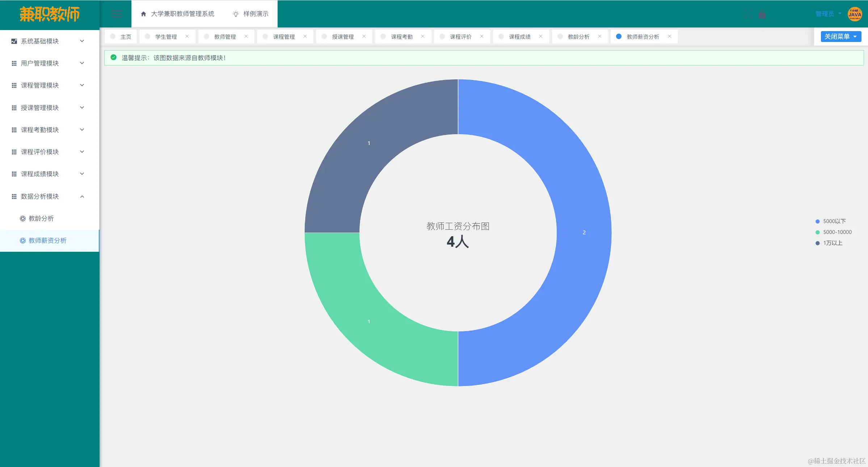Open 教龄分析 in the sidebar

41,218
